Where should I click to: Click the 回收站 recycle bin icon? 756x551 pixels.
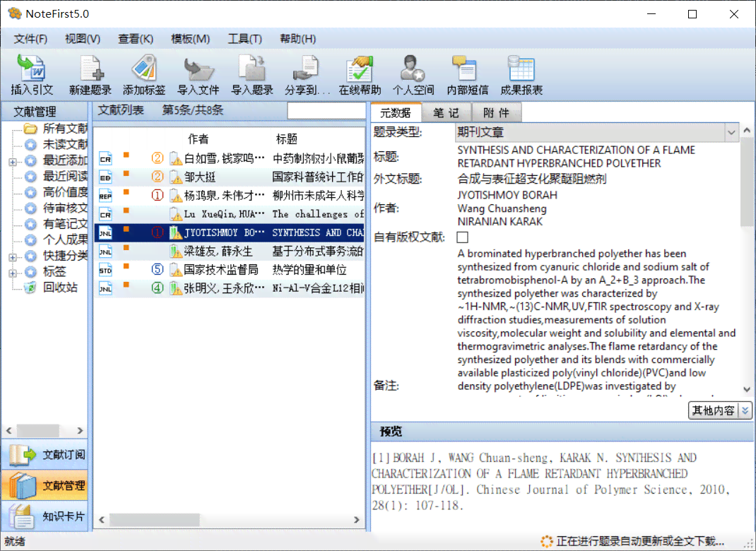[30, 288]
